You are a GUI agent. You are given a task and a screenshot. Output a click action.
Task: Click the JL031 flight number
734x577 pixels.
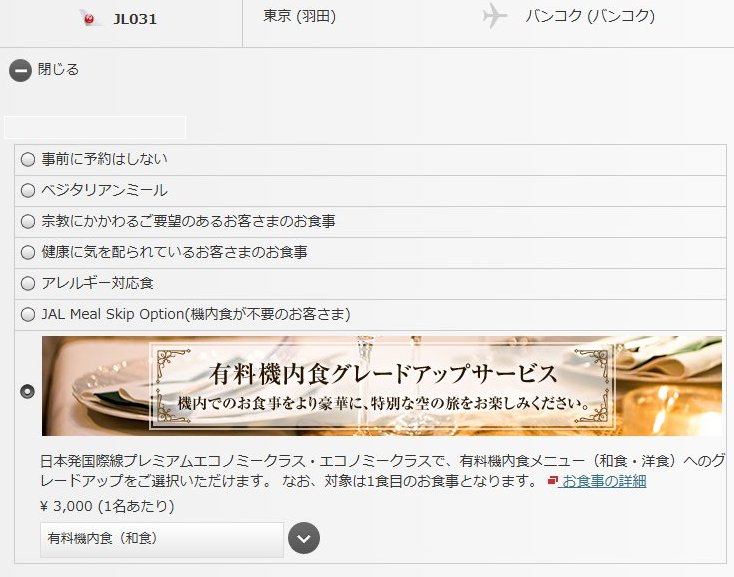coord(135,19)
